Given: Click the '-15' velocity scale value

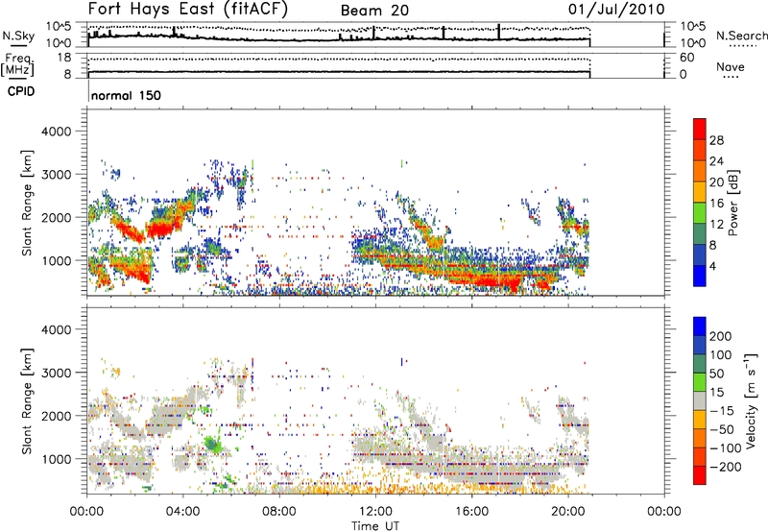Looking at the screenshot, I should pyautogui.click(x=720, y=411).
